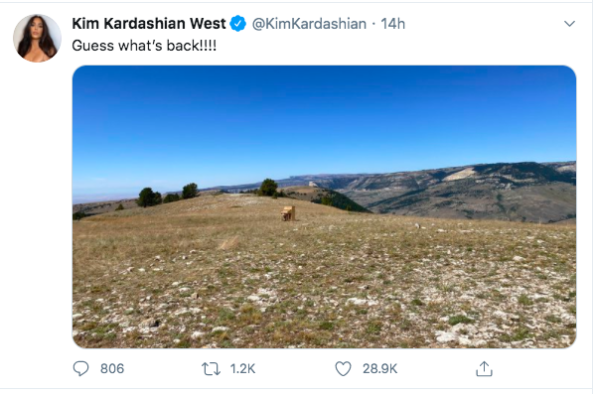Open the @KimKardashian handle link
Image resolution: width=595 pixels, height=394 pixels.
309,24
